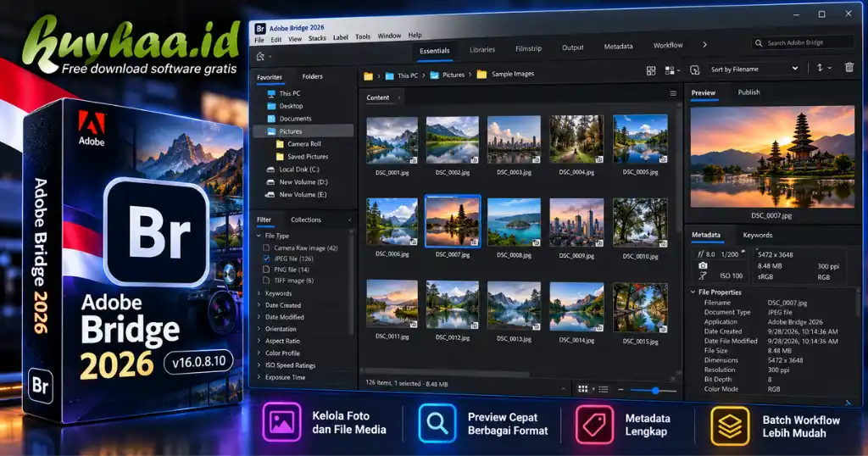Switch to the Output workspace
The image size is (868, 456).
tap(572, 47)
